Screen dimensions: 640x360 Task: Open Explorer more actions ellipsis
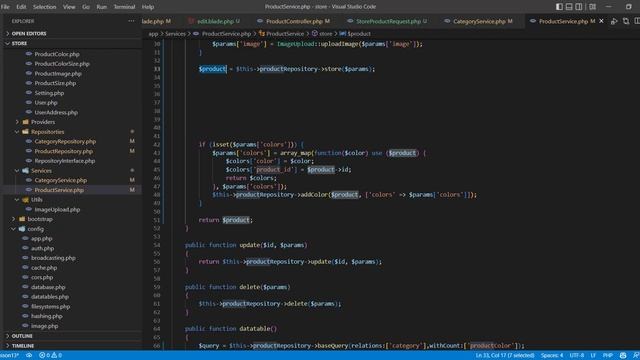coord(131,21)
